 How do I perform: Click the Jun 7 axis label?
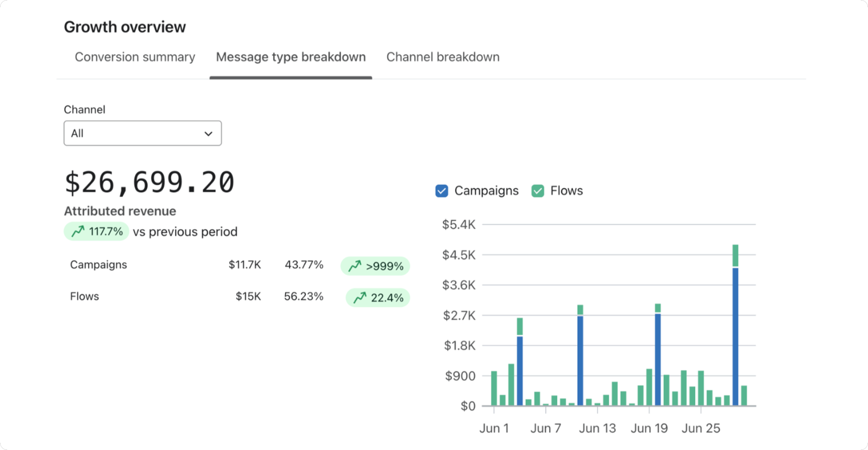pos(546,428)
